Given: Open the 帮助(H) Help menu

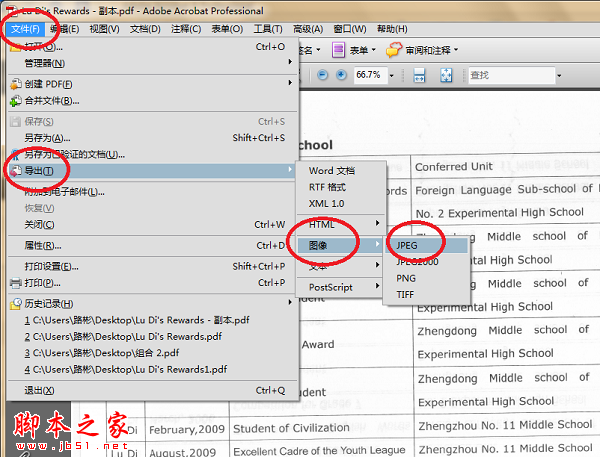Looking at the screenshot, I should pyautogui.click(x=392, y=29).
